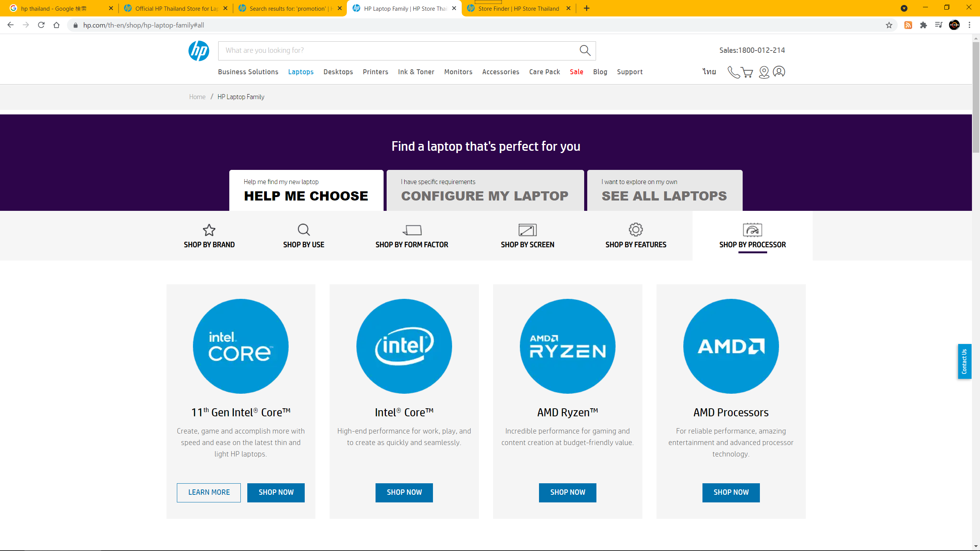
Task: Click the browser home icon
Action: point(56,25)
